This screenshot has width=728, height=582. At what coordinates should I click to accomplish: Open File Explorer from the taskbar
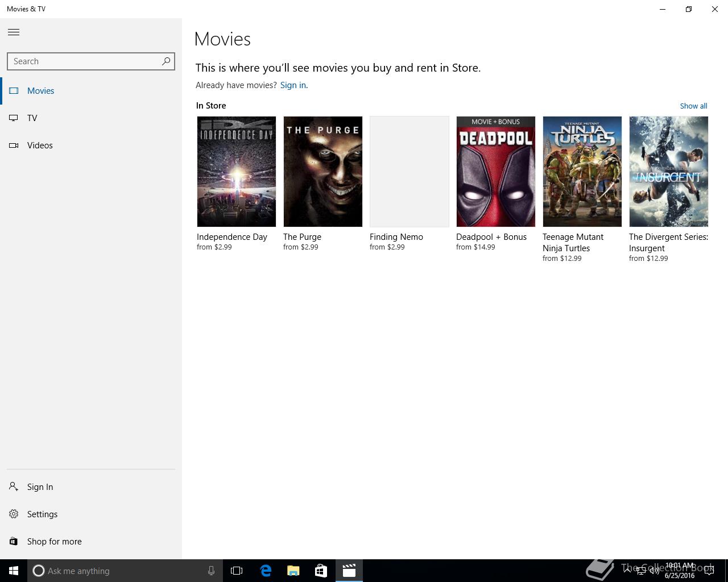(293, 571)
